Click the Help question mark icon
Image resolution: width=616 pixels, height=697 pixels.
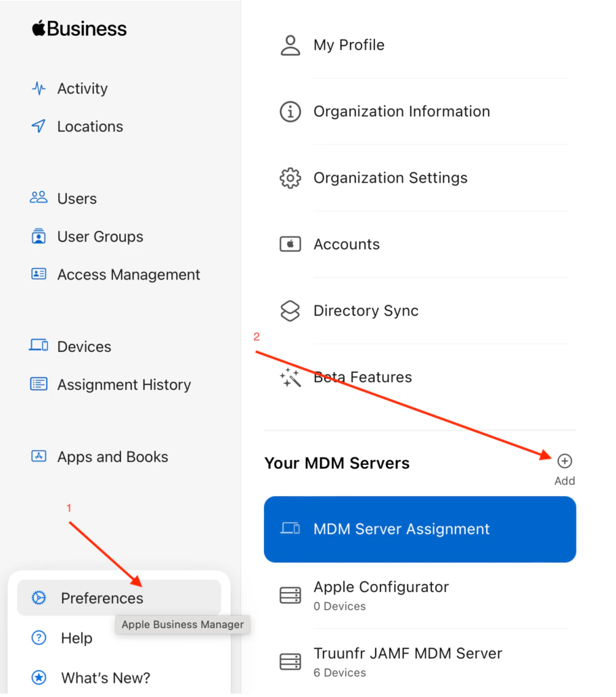coord(39,638)
